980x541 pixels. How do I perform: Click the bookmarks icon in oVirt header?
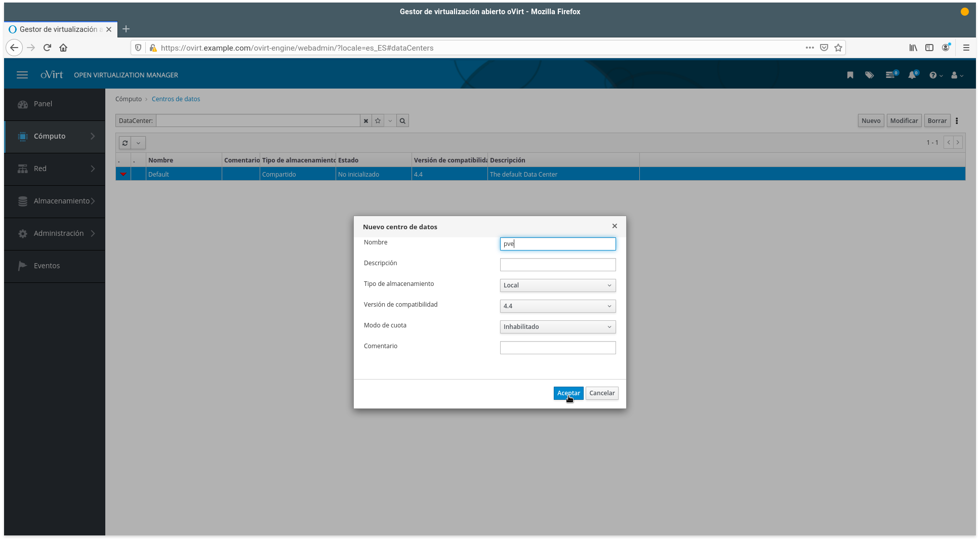click(850, 75)
